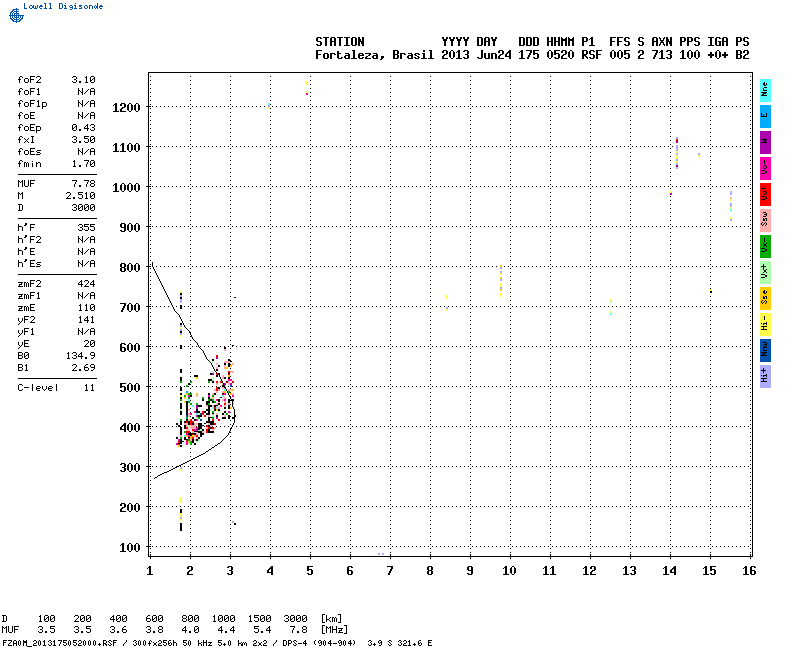Screen dimensions: 800x650
Task: Select the magenta Vo- legend swatch
Action: (765, 168)
